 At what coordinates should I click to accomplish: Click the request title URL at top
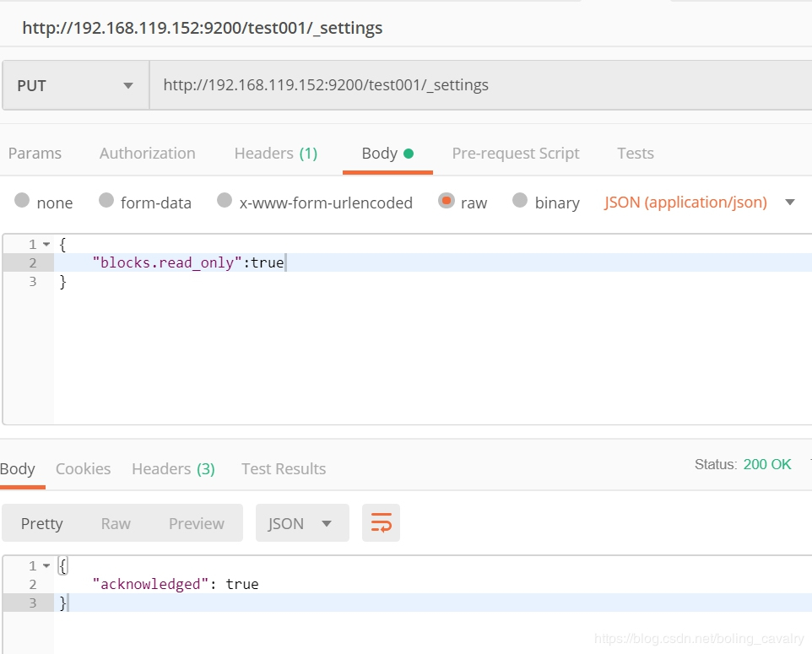pos(202,28)
